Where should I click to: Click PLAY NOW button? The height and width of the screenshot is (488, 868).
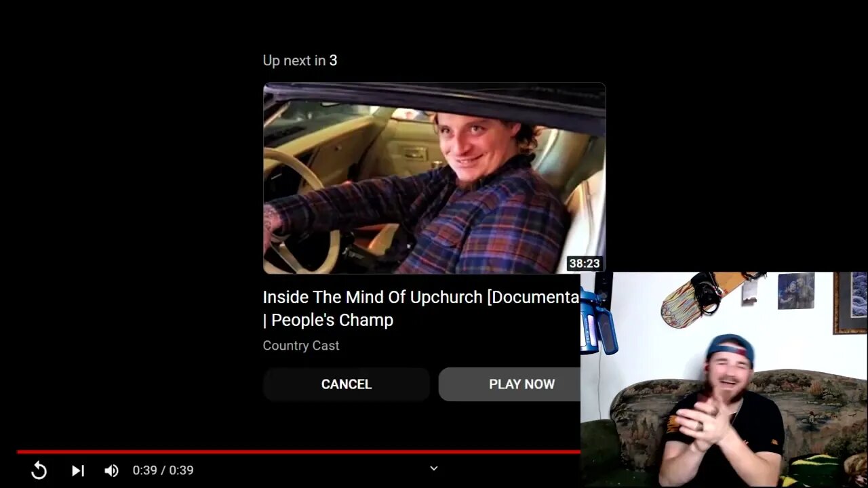pos(509,384)
